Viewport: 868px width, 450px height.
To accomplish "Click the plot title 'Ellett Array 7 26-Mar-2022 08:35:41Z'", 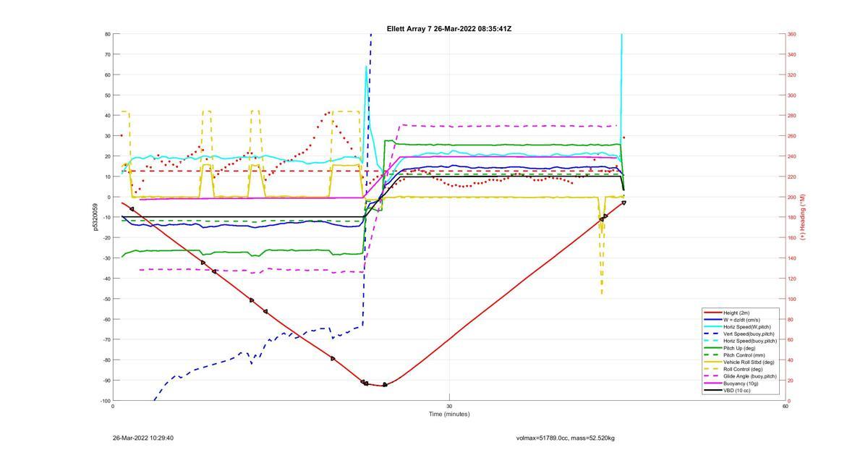I will coord(449,29).
